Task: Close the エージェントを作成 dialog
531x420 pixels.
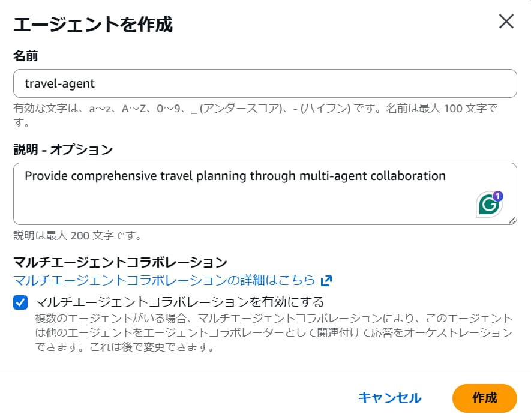Action: 506,22
